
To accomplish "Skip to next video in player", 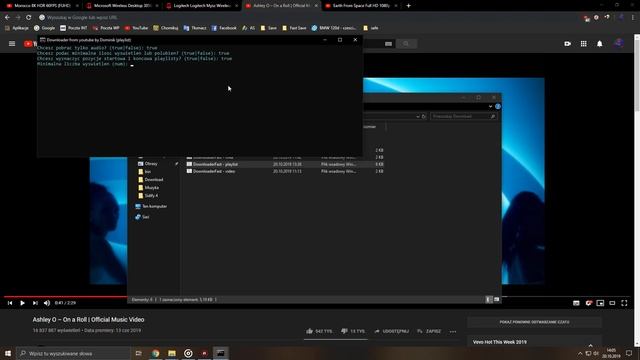I will point(35,303).
